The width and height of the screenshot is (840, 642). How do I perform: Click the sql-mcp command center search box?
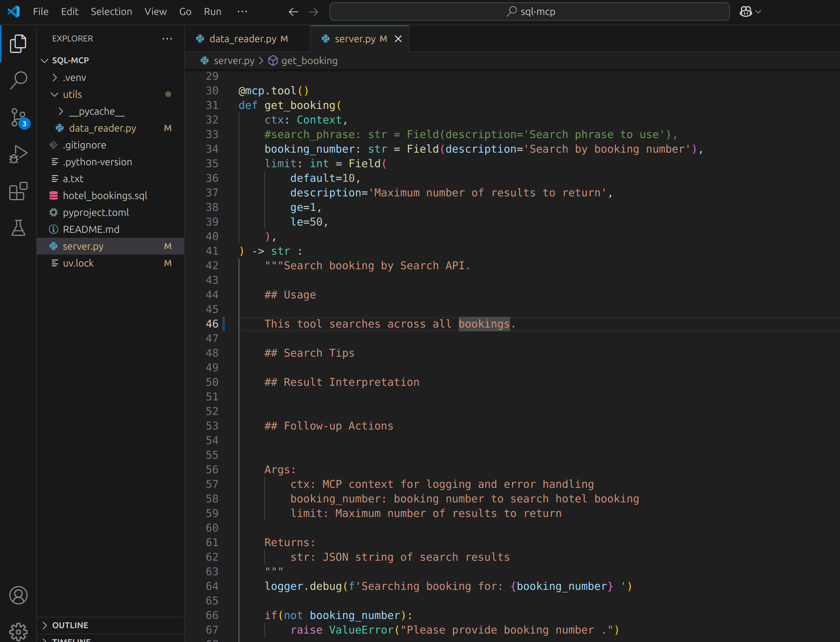coord(529,12)
